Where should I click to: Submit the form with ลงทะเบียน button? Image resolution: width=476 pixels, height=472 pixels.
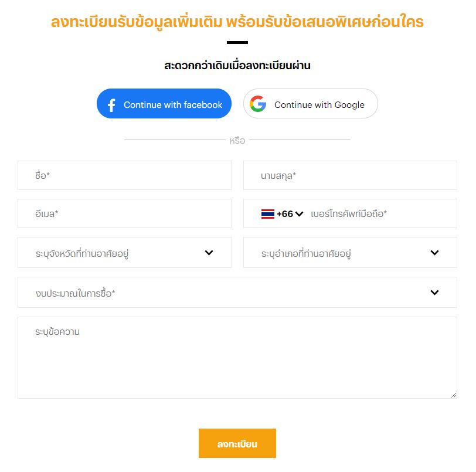(237, 443)
